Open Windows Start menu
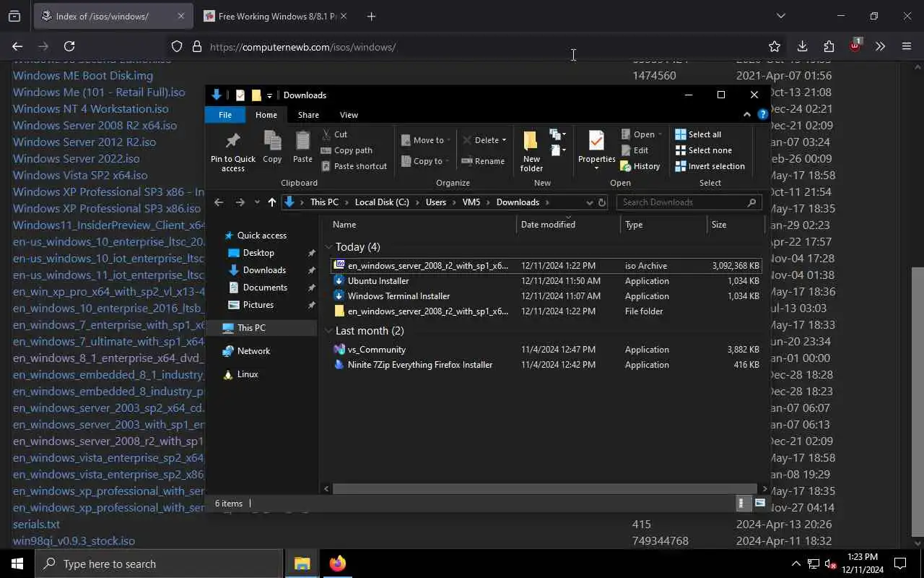 17,564
